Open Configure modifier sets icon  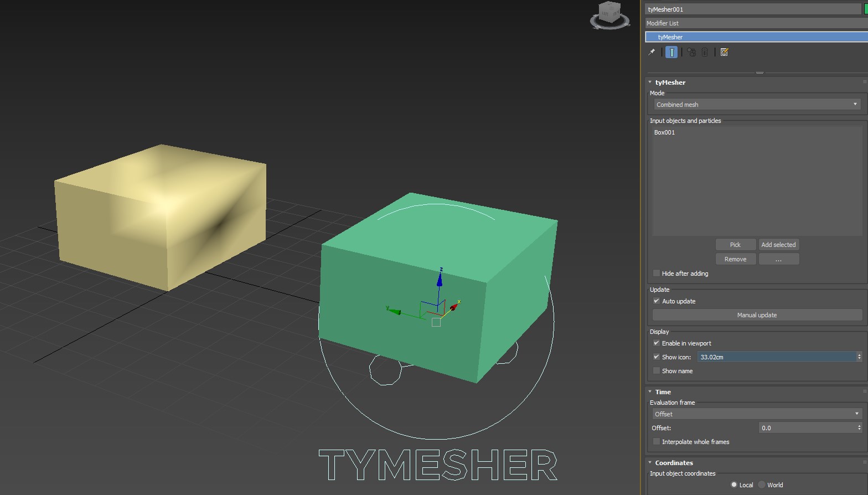point(724,52)
